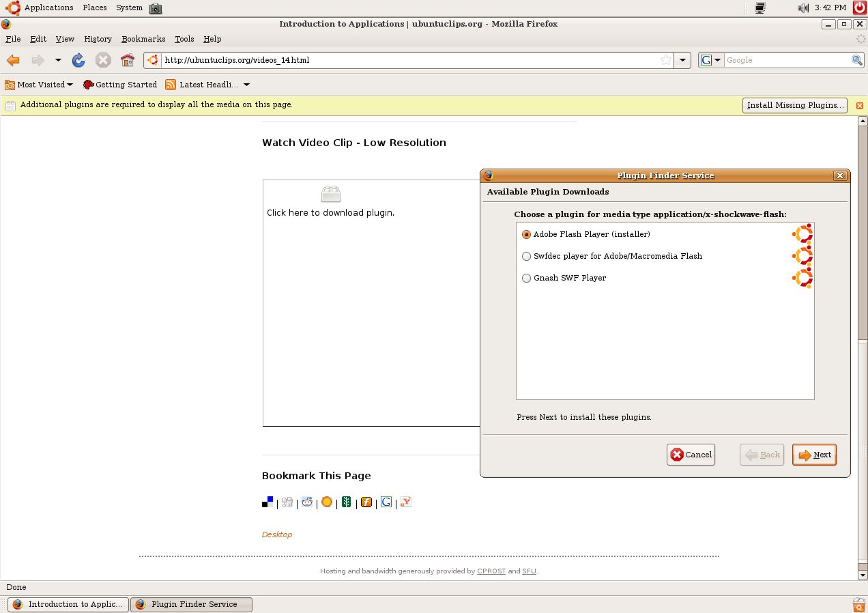Click the Ubuntu logo beside Gnash SWF Player

(802, 278)
